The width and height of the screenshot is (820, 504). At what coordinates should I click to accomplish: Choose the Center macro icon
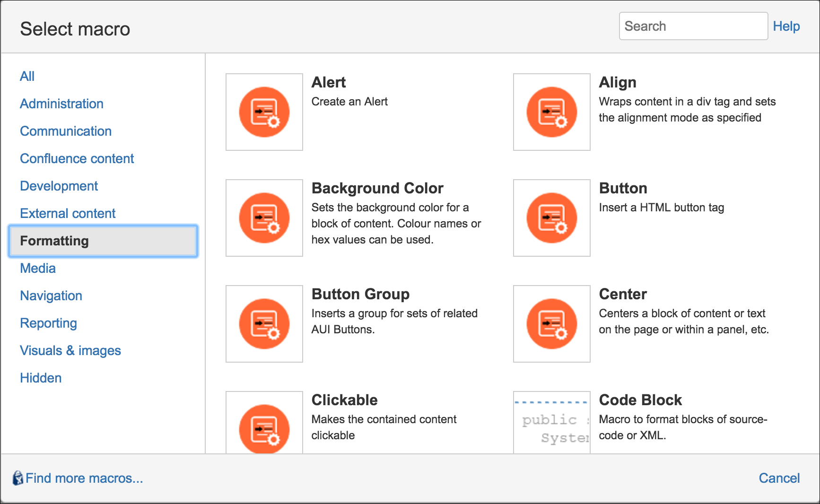tap(552, 324)
